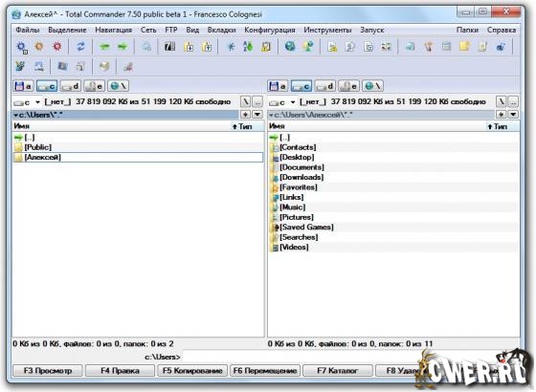Image resolution: width=536 pixels, height=392 pixels.
Task: Click the F7 Каталог button
Action: tap(337, 371)
